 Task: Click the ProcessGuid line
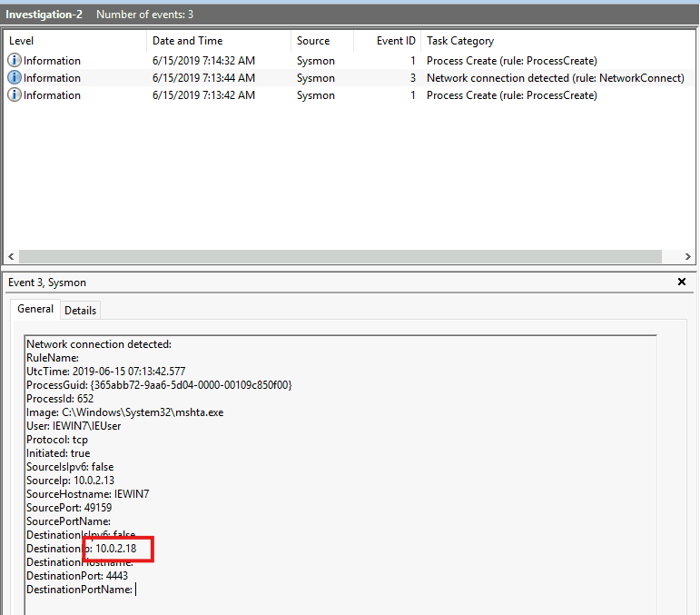click(x=159, y=385)
